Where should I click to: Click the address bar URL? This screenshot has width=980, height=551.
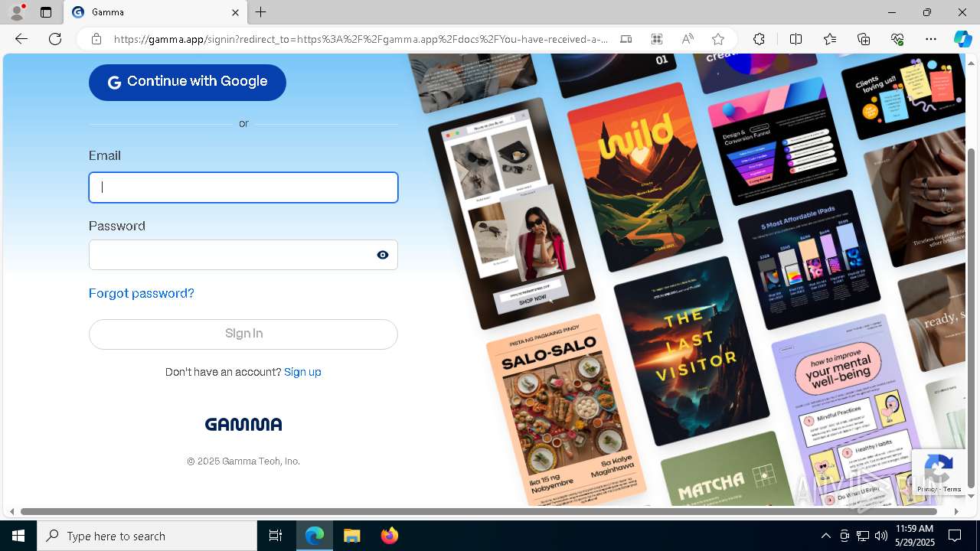[360, 39]
